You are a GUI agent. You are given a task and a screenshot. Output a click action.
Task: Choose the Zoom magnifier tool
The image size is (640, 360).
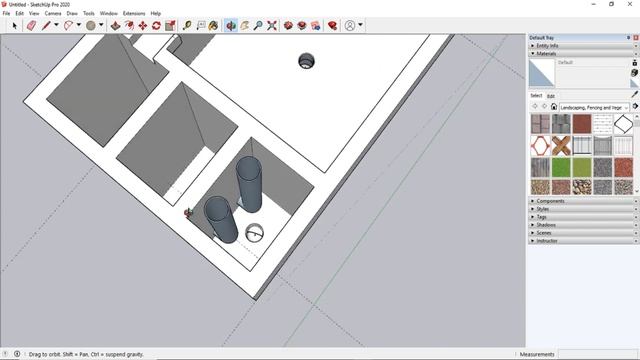point(258,25)
